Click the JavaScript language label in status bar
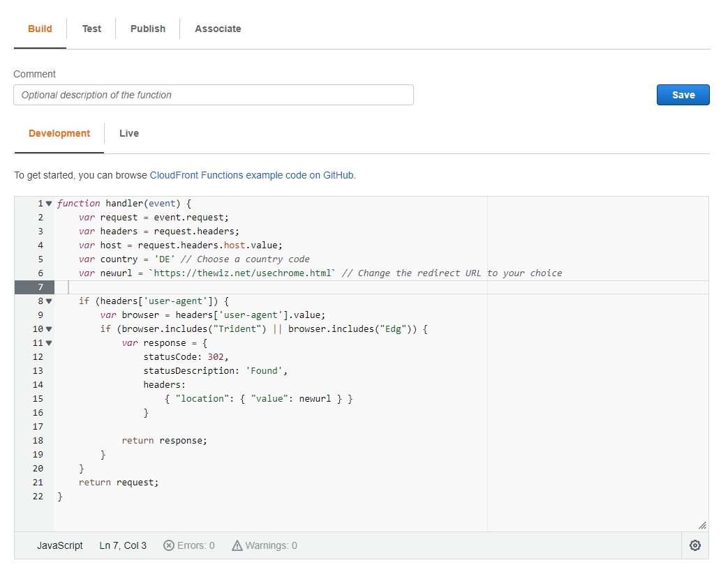This screenshot has height=567, width=728. point(60,545)
